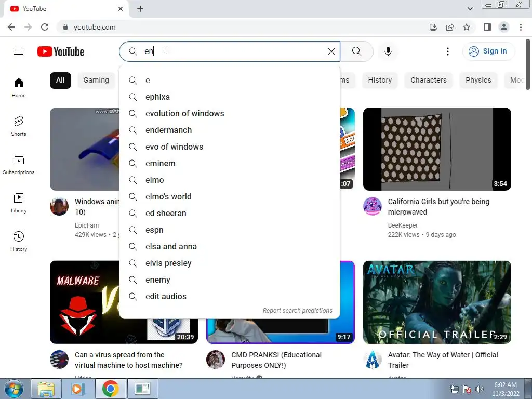Toggle the browser side panel
This screenshot has height=399, width=532.
point(487,27)
